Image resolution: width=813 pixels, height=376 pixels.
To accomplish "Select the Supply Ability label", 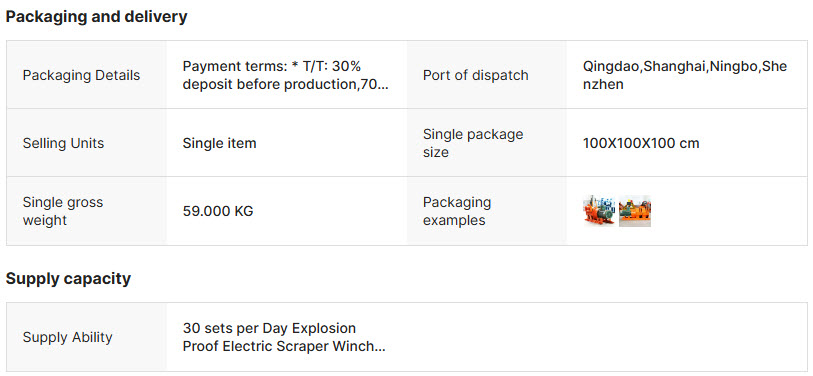I will (x=67, y=337).
